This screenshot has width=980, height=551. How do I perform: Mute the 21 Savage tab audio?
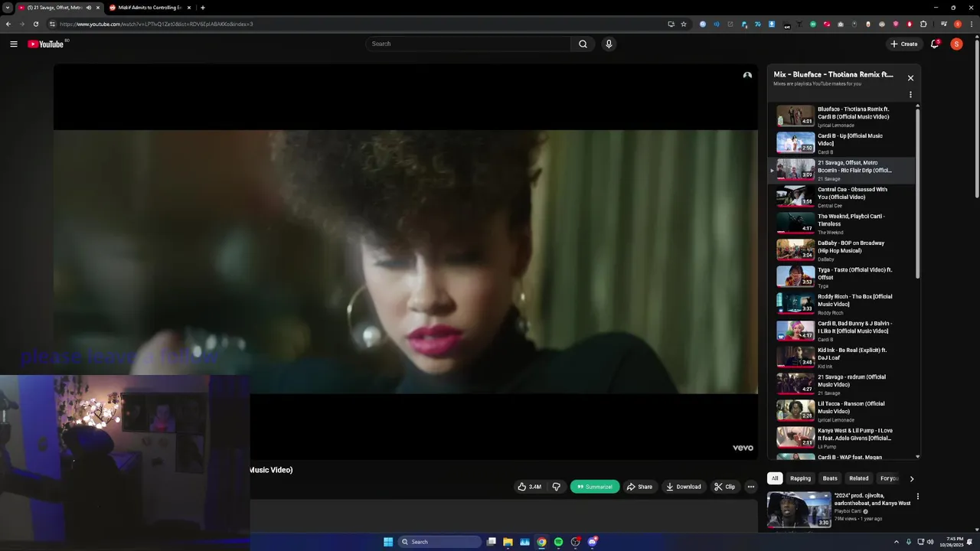pos(88,8)
